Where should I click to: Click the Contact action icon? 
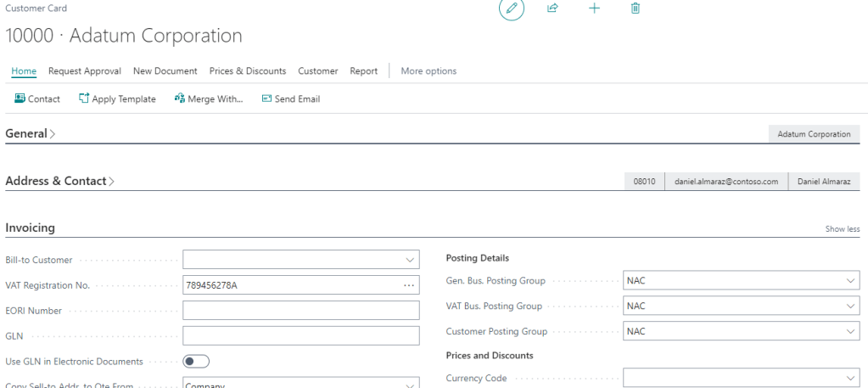pos(20,99)
